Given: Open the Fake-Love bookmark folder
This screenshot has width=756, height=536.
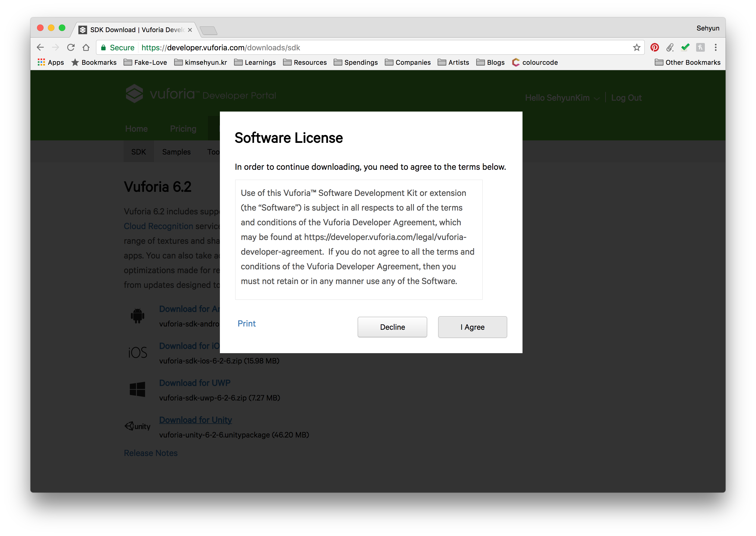Looking at the screenshot, I should [145, 62].
